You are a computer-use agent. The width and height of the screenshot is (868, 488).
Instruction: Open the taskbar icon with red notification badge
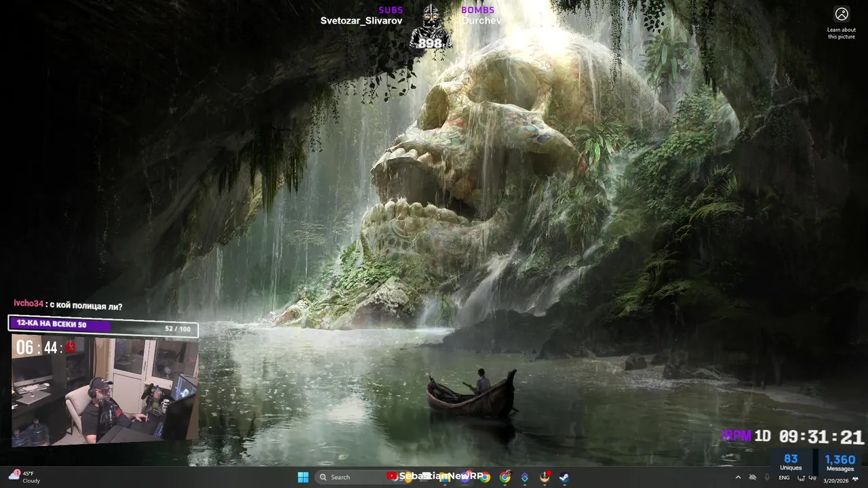545,477
